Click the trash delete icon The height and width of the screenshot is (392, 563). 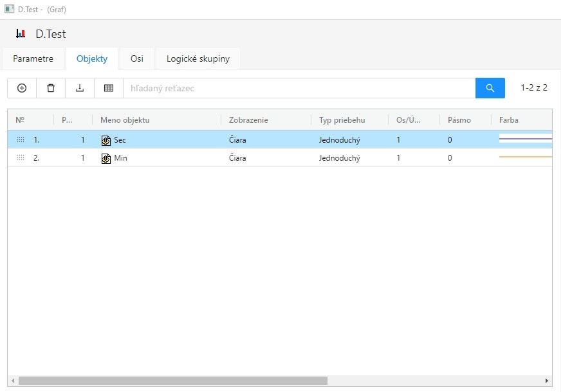coord(51,88)
